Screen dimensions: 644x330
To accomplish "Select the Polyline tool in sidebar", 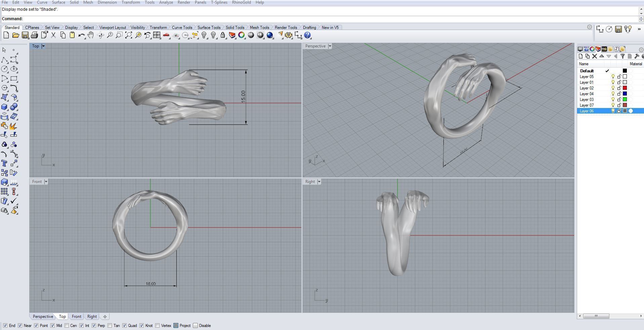I will pyautogui.click(x=4, y=60).
